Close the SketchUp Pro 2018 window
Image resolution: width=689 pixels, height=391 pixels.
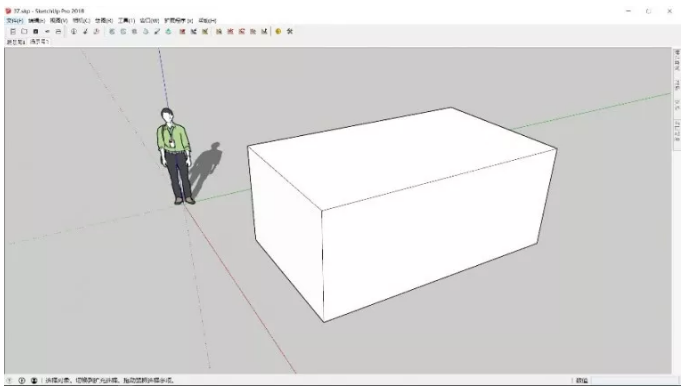coord(669,11)
